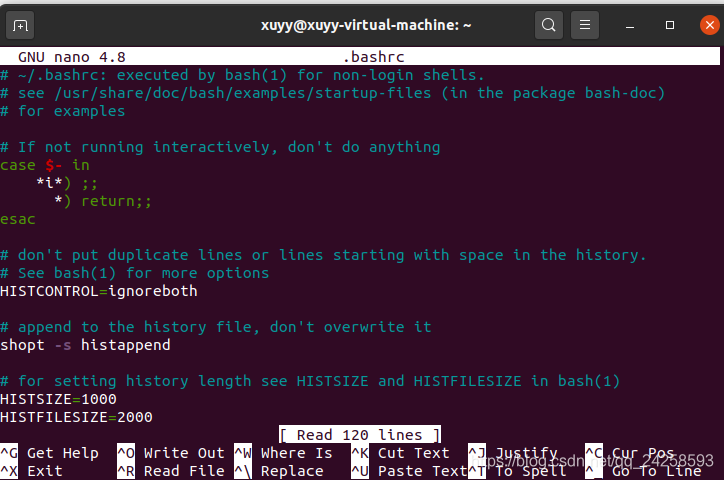Viewport: 724px width, 480px height.
Task: Click the terminal title xuyy@xuyy-virtual-machine
Action: click(x=366, y=25)
